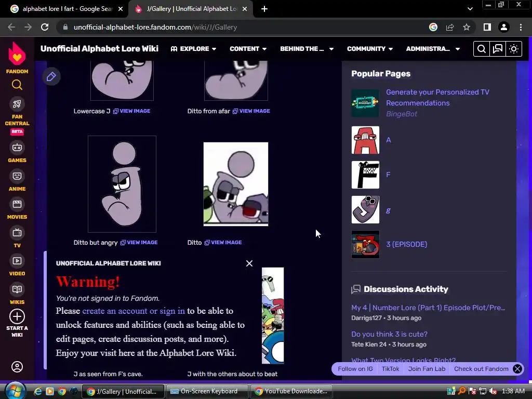The width and height of the screenshot is (532, 399).
Task: Open the A popular page link
Action: [389, 140]
